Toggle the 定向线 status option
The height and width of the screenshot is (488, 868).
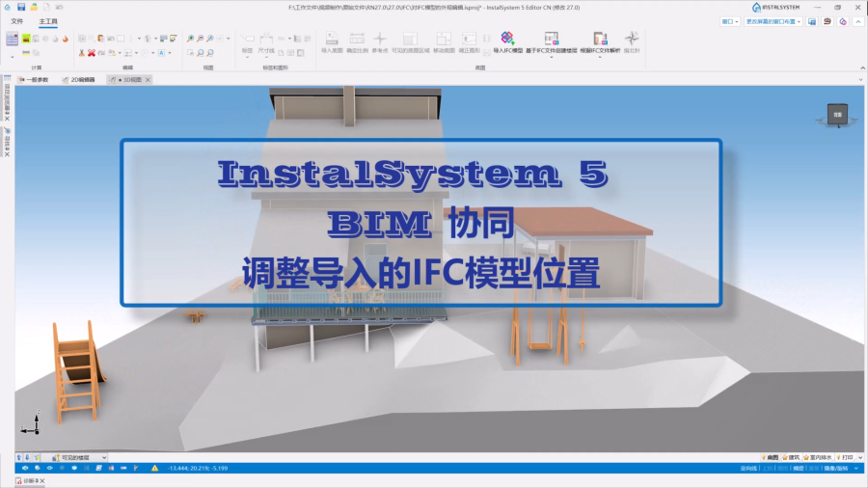pos(748,468)
